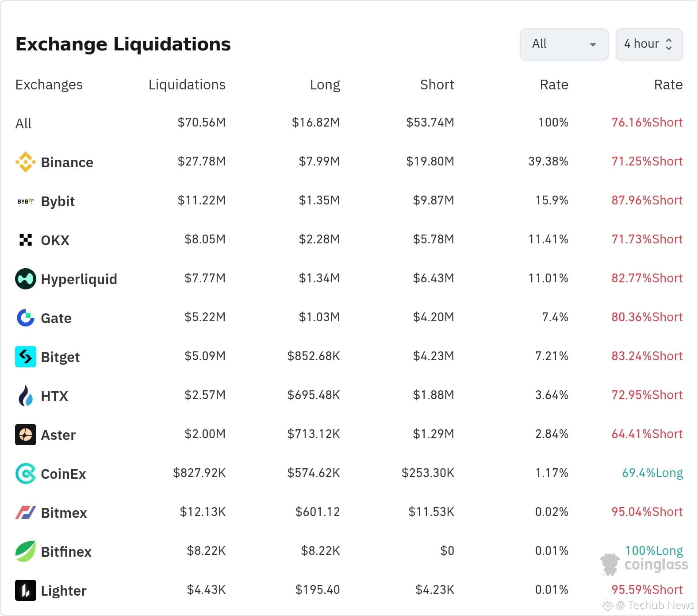Select the OKX exchange icon
Screen dimensions: 698x616
pos(26,240)
